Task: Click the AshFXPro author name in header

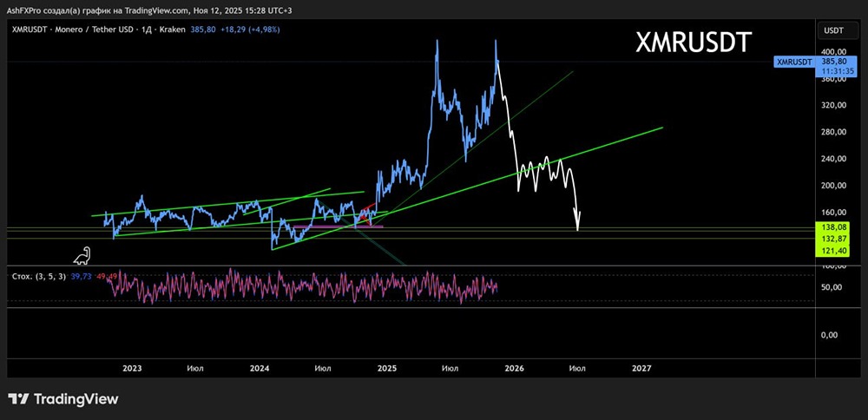Action: [26, 8]
